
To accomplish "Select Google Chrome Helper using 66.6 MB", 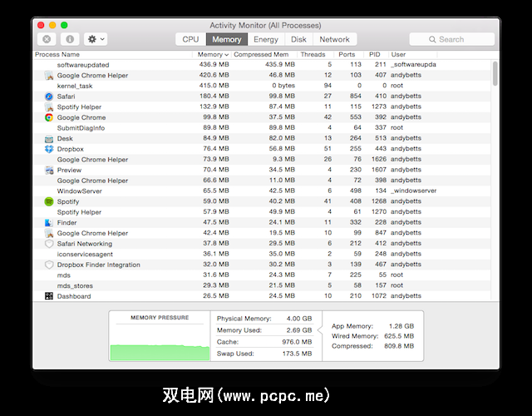I will (x=262, y=181).
